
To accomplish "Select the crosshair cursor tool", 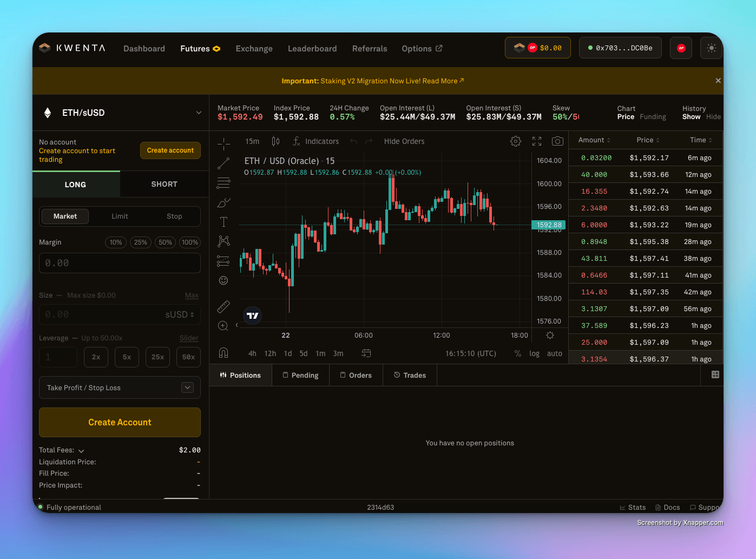I will pos(223,143).
